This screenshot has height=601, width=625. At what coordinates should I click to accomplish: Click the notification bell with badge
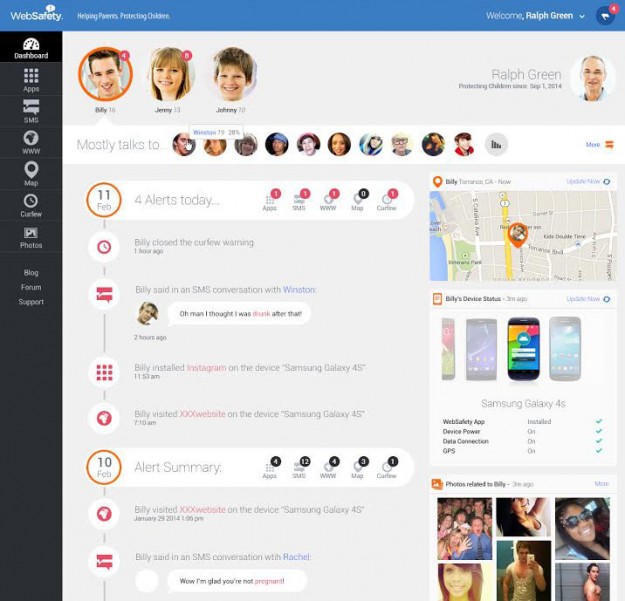click(x=606, y=16)
